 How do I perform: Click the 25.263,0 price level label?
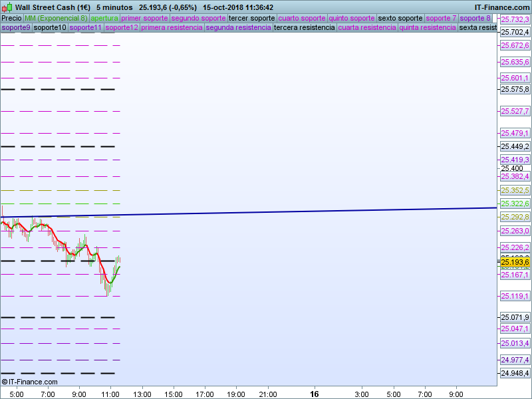pos(515,231)
